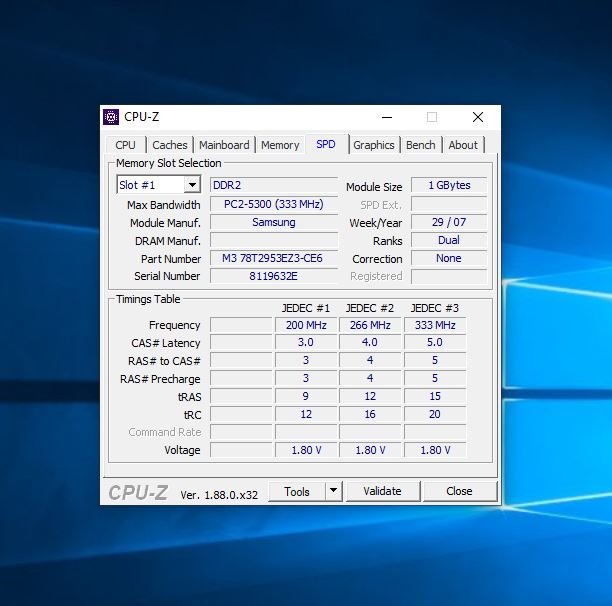Screen dimensions: 612x606
Task: Click the tRC value 20
Action: (x=435, y=414)
